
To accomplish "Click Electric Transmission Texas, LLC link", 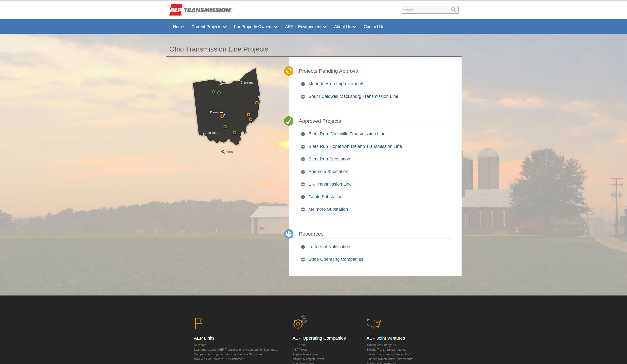I will click(388, 354).
